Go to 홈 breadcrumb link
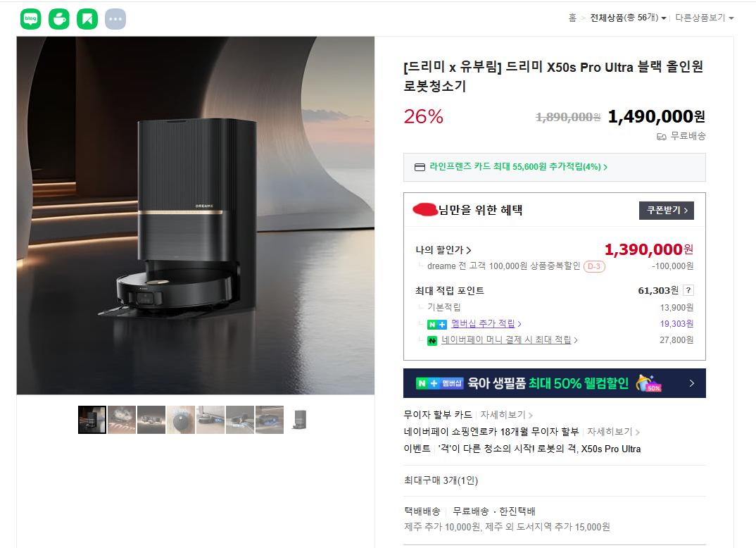 pyautogui.click(x=572, y=18)
